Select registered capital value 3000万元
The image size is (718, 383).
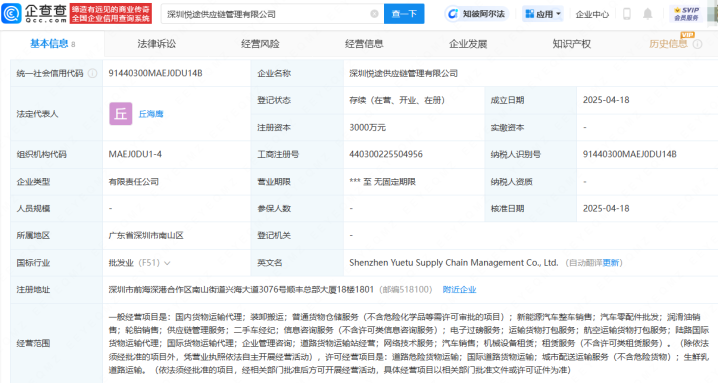pos(367,127)
